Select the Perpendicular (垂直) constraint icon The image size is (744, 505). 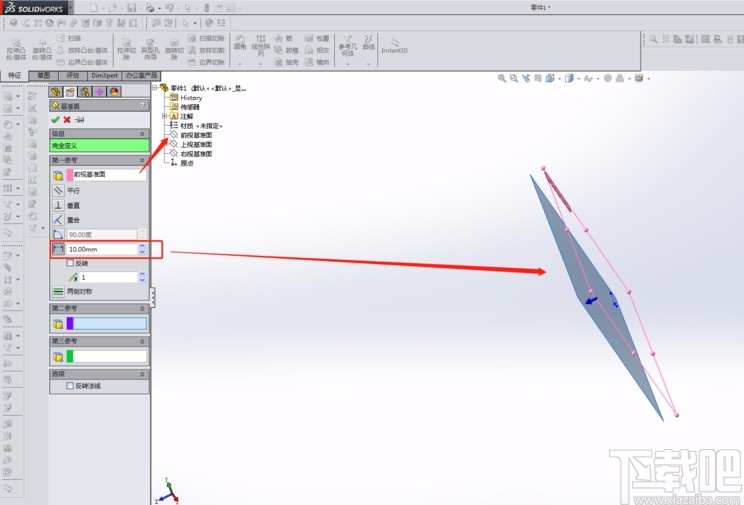pyautogui.click(x=58, y=205)
